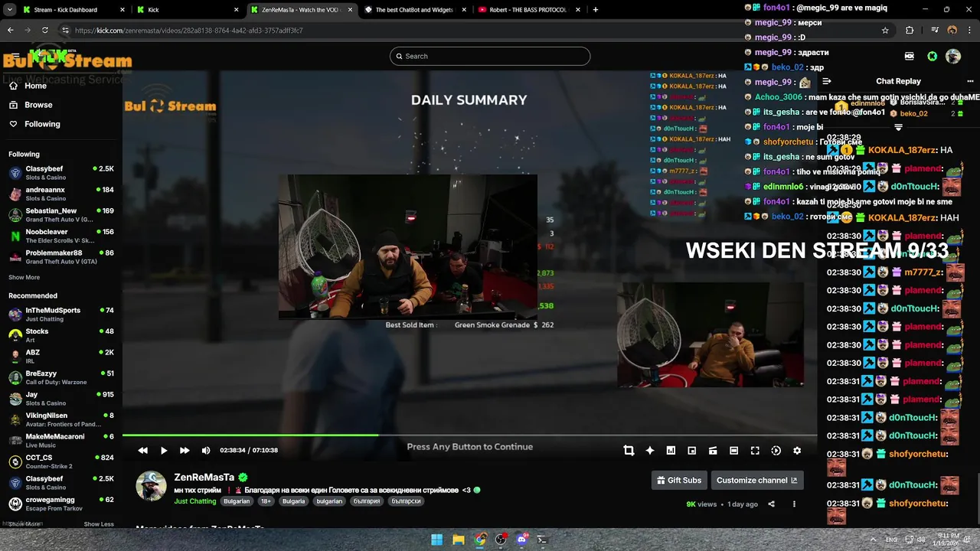The height and width of the screenshot is (551, 980).
Task: Mute the video player volume
Action: point(205,451)
